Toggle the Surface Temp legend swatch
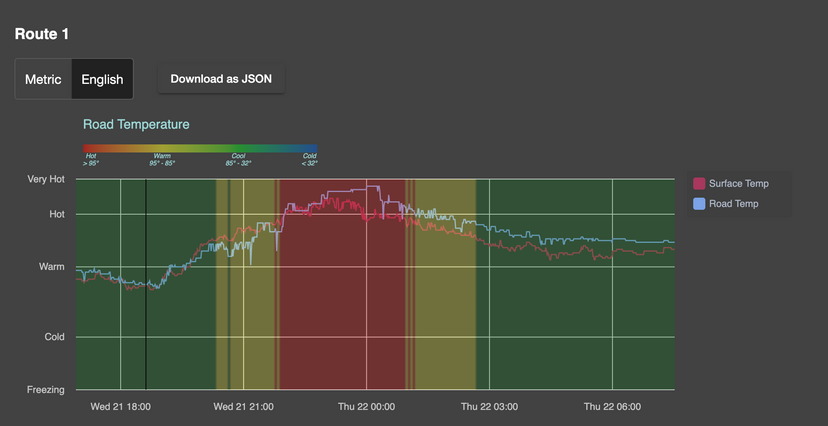The width and height of the screenshot is (828, 426). click(699, 184)
